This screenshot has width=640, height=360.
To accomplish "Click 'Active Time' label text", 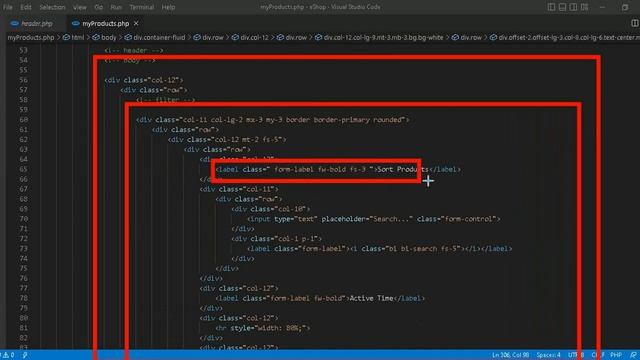I will 371,298.
